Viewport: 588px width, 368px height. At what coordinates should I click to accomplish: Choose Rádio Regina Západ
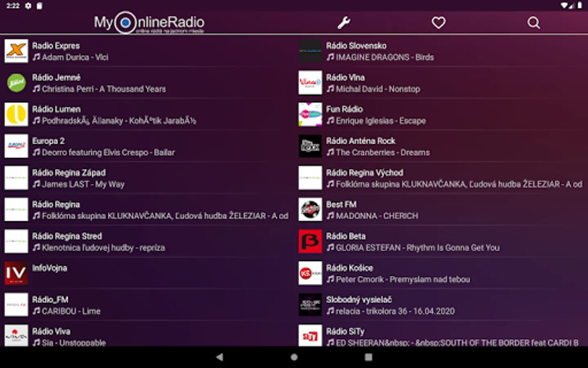(x=147, y=178)
